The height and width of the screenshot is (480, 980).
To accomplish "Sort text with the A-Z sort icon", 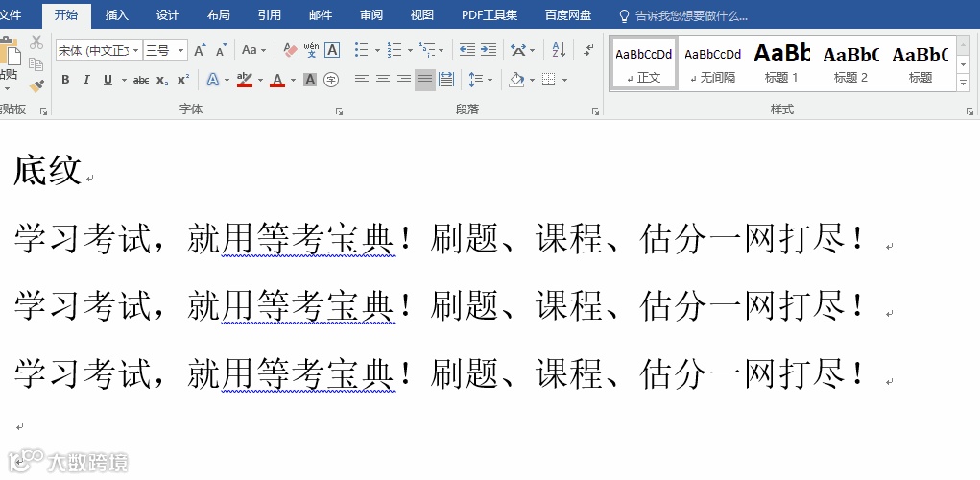I will click(x=559, y=50).
